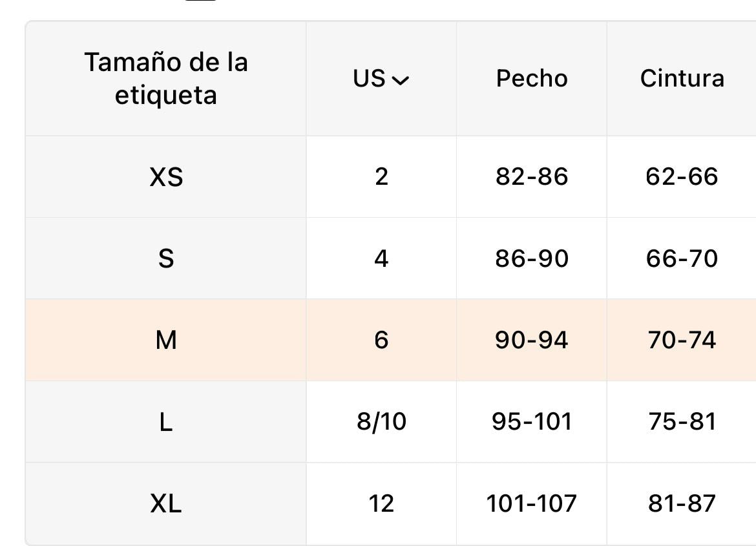
Task: Select the XL size row label
Action: coord(166,503)
